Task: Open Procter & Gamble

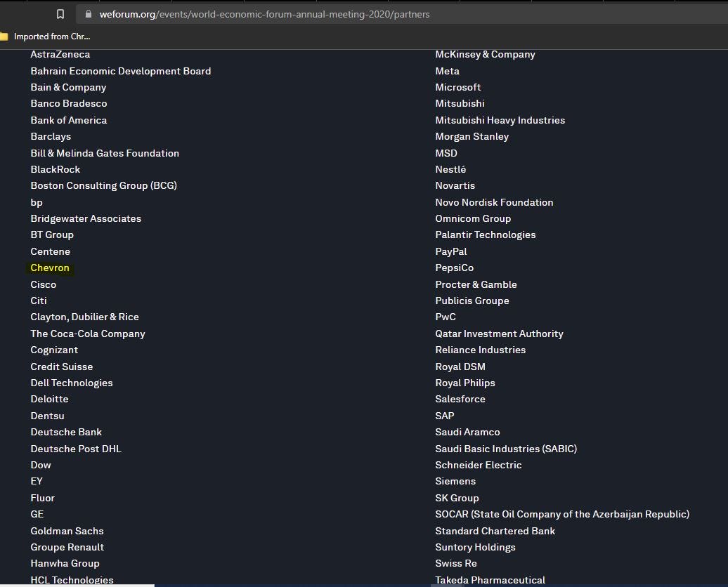Action: pyautogui.click(x=476, y=284)
